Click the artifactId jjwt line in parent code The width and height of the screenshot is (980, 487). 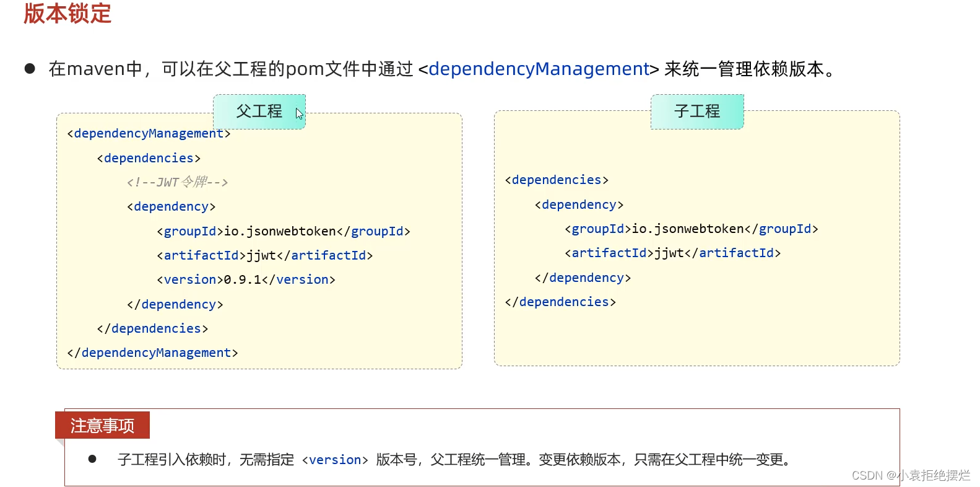pyautogui.click(x=264, y=255)
